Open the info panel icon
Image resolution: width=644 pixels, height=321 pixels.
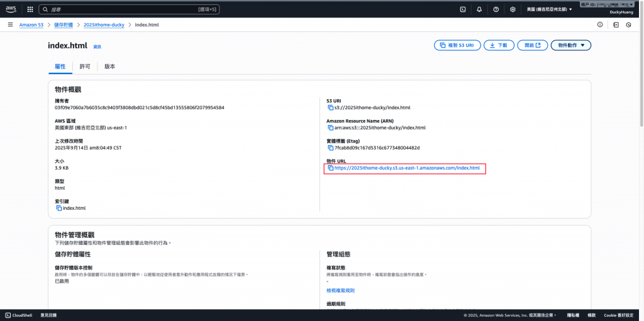pyautogui.click(x=600, y=24)
